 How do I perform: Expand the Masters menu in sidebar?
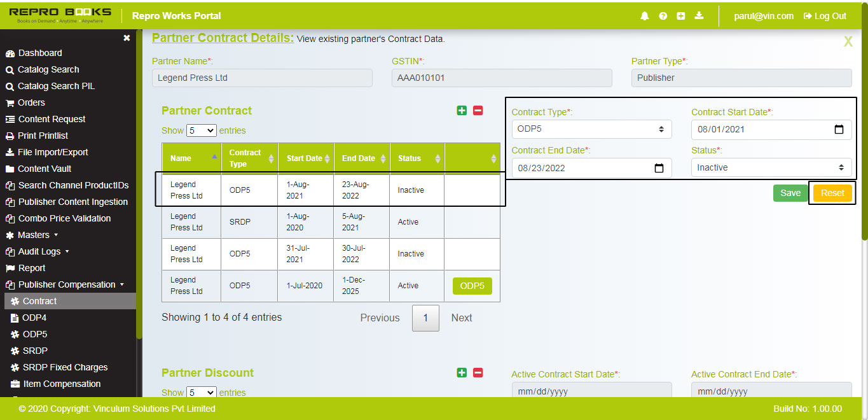coord(37,235)
